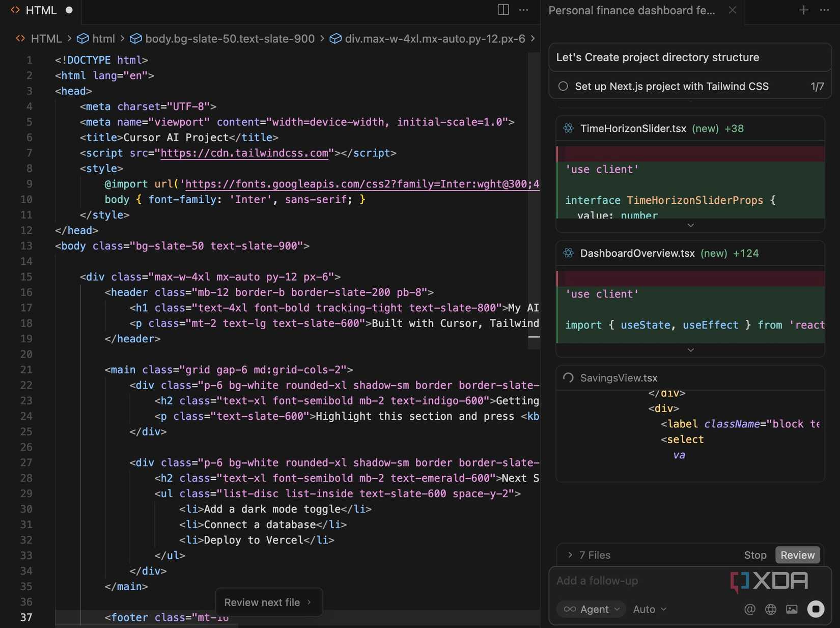Select the HTML editor tab
840x628 pixels.
[x=41, y=10]
